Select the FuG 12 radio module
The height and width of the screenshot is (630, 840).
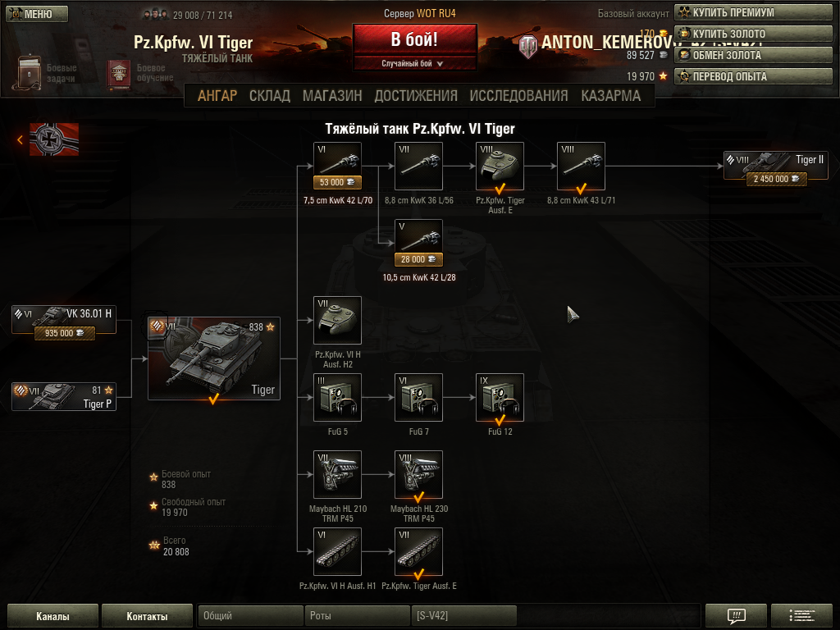pyautogui.click(x=500, y=398)
